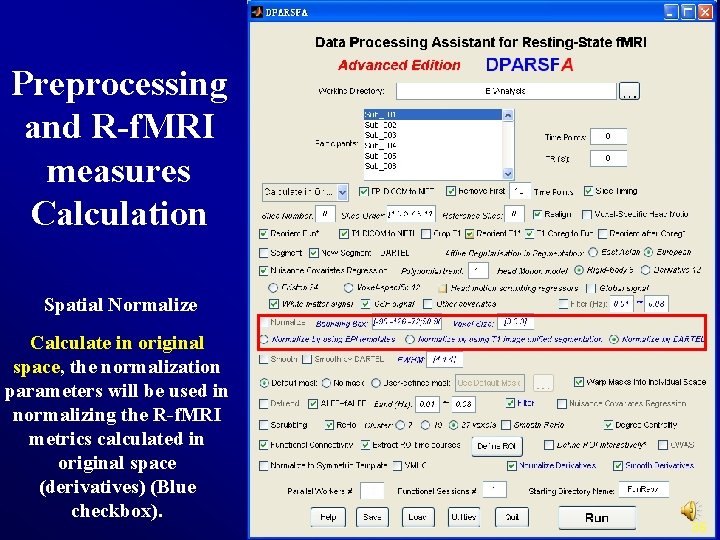Select Sub_002 in the Participants list
Screen dimensions: 720x540
click(381, 125)
